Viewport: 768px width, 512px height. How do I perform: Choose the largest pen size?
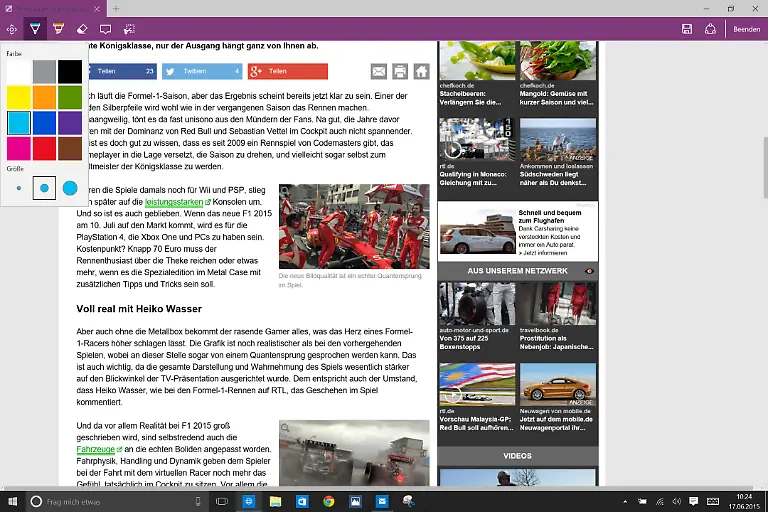click(x=70, y=188)
